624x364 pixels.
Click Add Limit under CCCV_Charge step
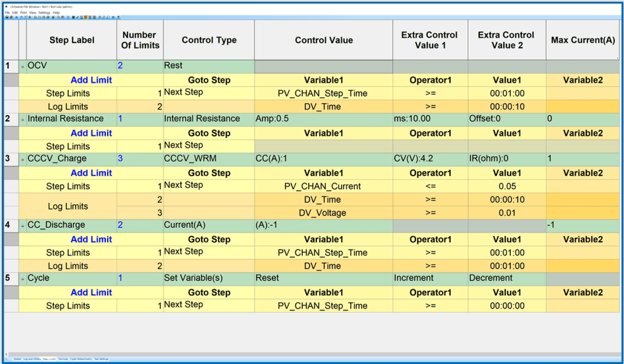[x=91, y=173]
